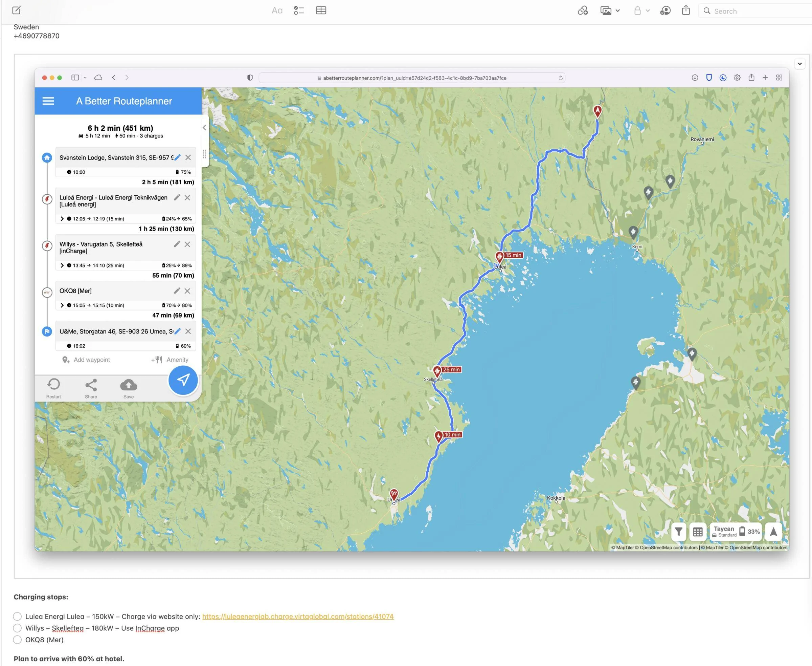812x666 pixels.
Task: Edit the Svanstein Lodge waypoint
Action: (x=178, y=157)
